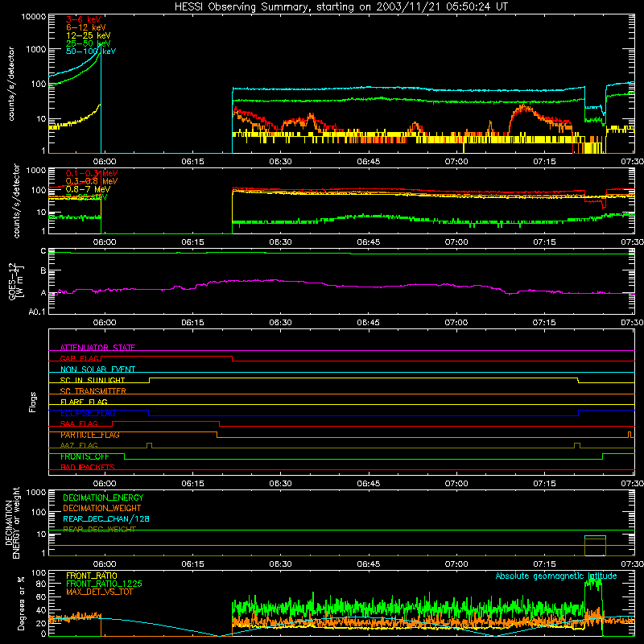
Task: Click the vertical Flags axis title
Action: click(32, 402)
